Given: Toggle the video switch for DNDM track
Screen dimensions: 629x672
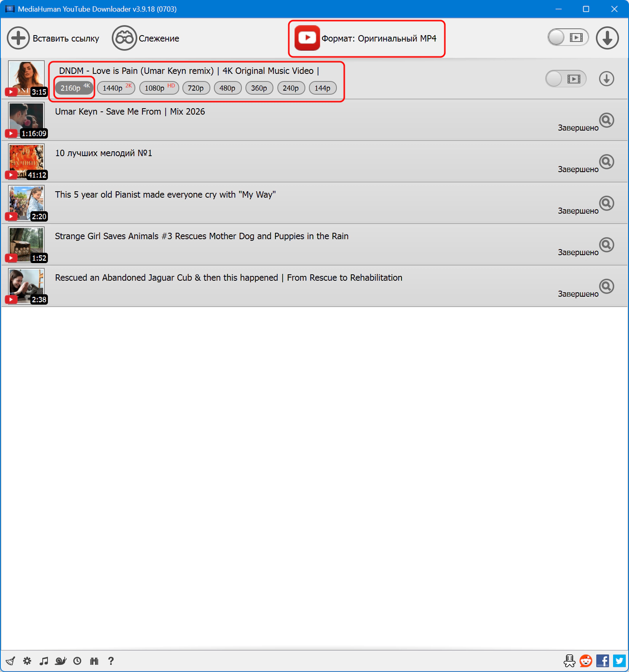Looking at the screenshot, I should point(565,79).
